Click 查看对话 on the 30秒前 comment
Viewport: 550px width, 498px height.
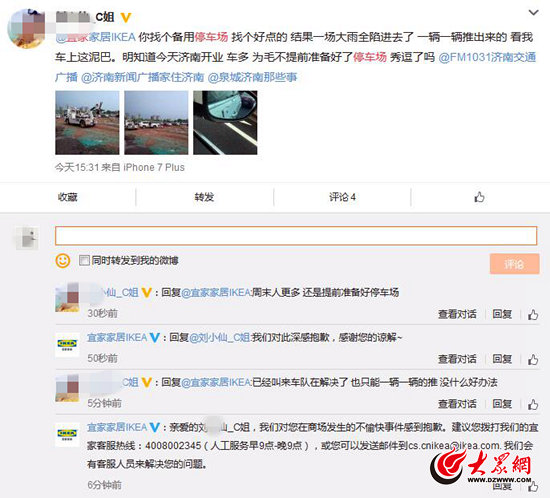457,314
